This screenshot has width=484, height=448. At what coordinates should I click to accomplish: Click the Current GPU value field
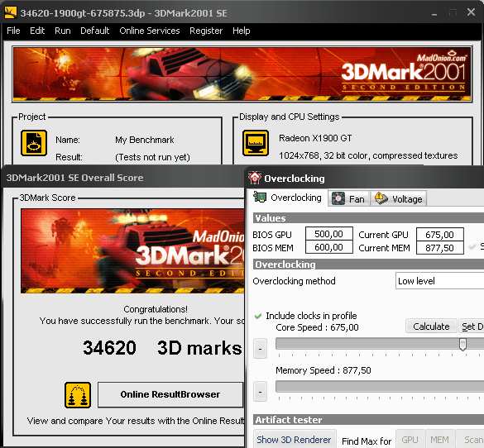pos(439,235)
